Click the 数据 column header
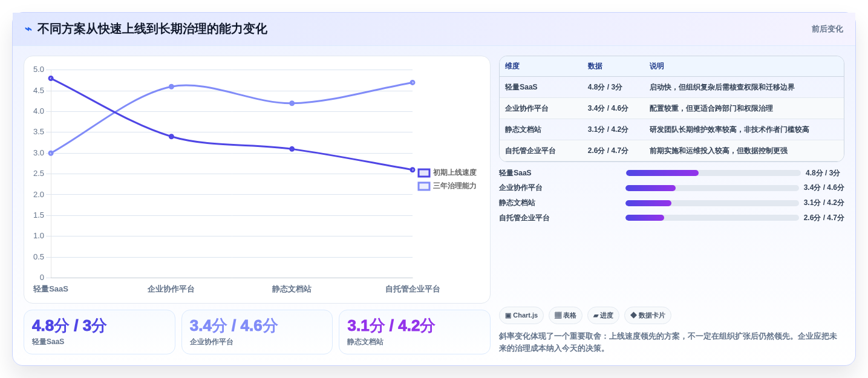868x378 pixels. tap(595, 67)
